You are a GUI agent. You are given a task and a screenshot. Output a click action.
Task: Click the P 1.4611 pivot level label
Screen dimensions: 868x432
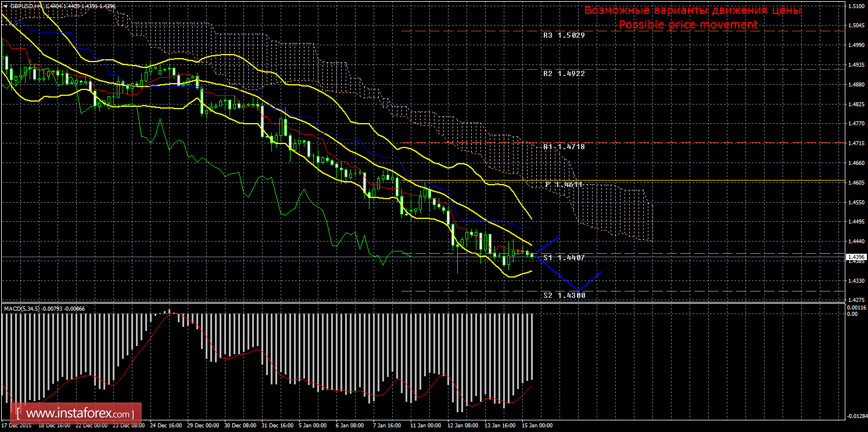tap(564, 184)
